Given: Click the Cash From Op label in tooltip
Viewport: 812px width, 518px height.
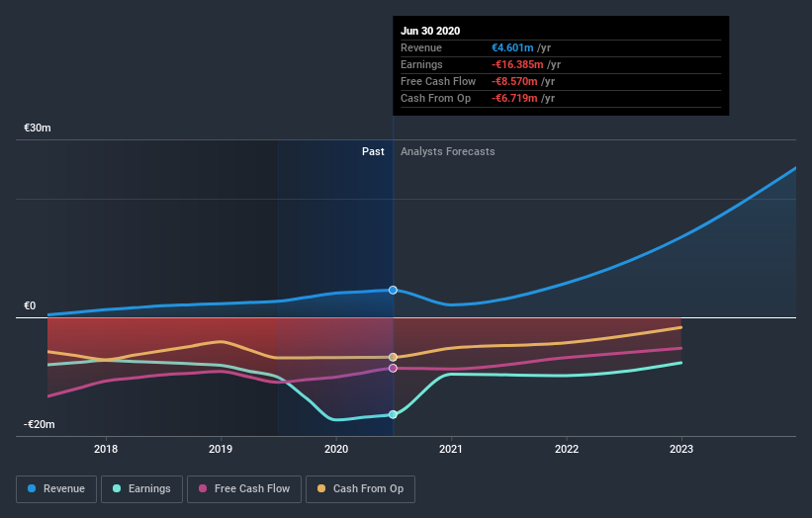Looking at the screenshot, I should click(435, 98).
